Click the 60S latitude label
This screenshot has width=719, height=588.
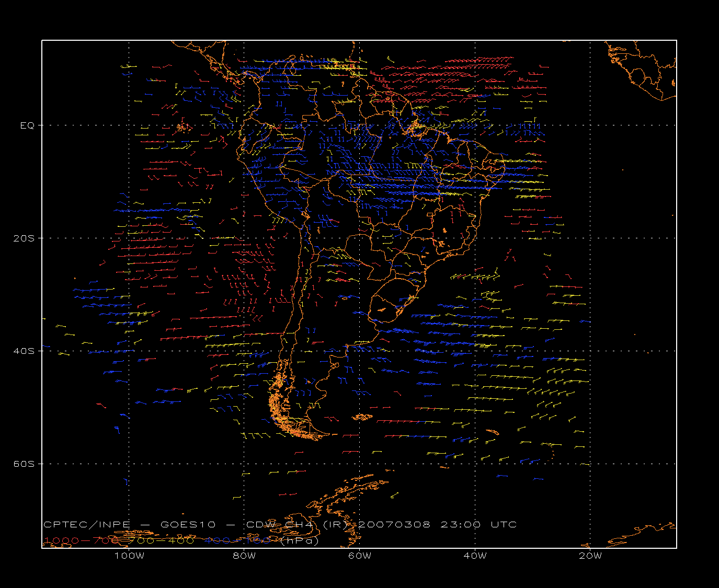coord(24,464)
